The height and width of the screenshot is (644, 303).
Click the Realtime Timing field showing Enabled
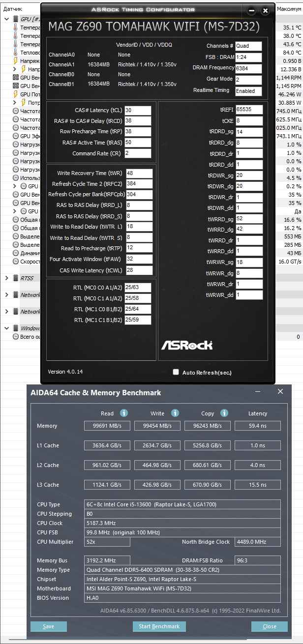click(x=248, y=91)
